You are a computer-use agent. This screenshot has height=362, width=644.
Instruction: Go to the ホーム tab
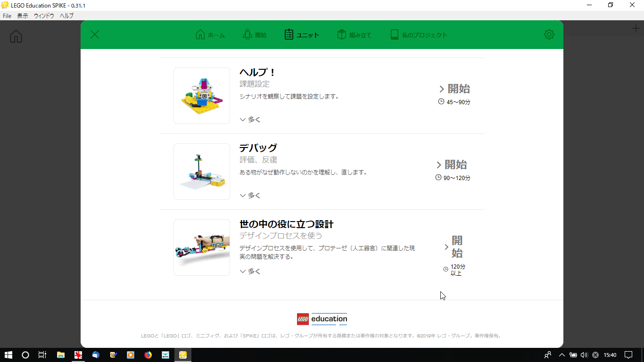tap(210, 35)
